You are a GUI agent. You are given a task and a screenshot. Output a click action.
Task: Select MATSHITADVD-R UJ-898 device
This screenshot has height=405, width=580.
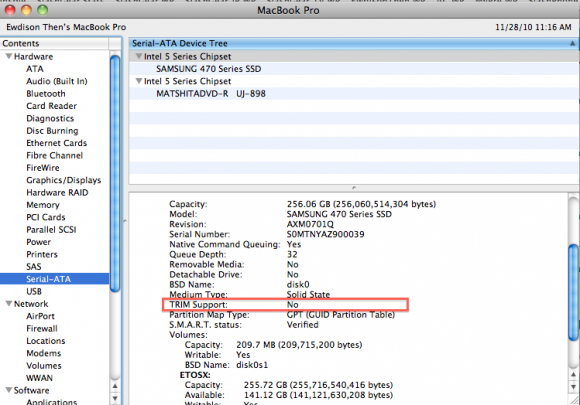(210, 94)
